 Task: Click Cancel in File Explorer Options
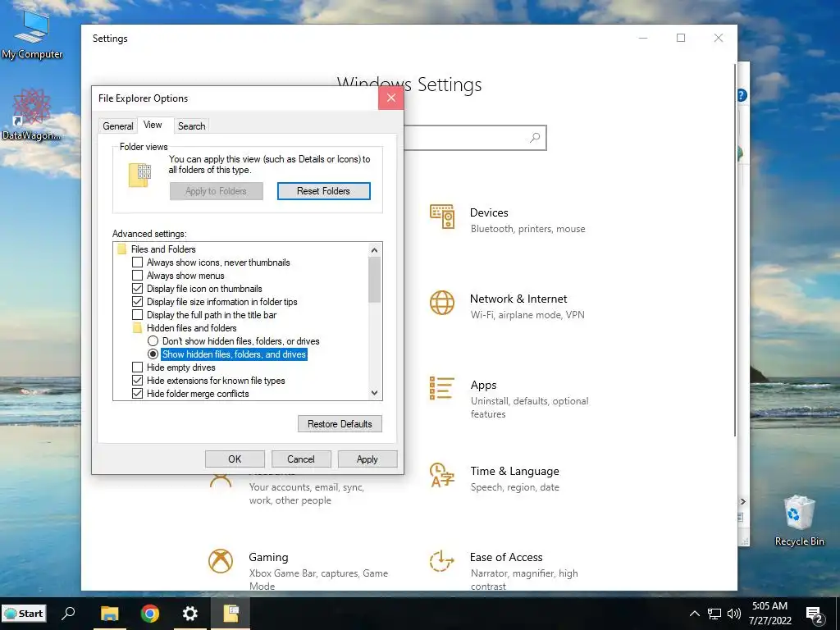[301, 459]
